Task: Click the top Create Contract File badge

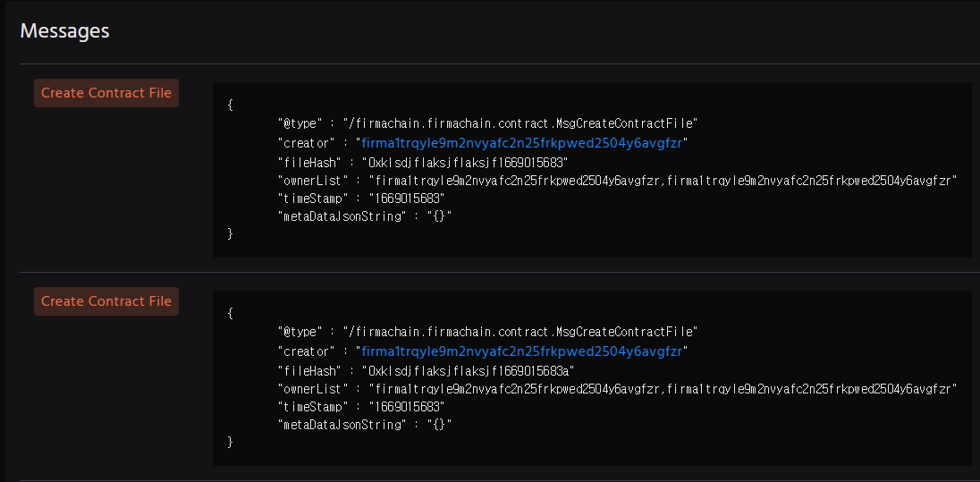Action: pos(106,93)
